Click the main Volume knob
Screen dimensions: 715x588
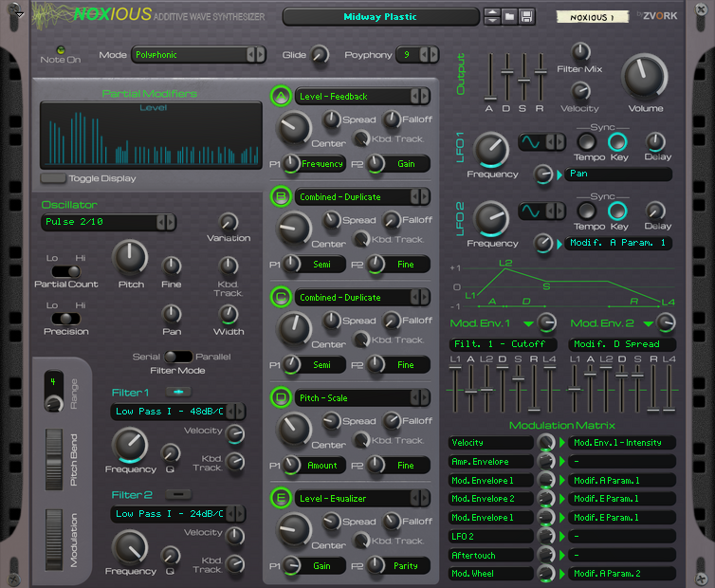[x=645, y=77]
